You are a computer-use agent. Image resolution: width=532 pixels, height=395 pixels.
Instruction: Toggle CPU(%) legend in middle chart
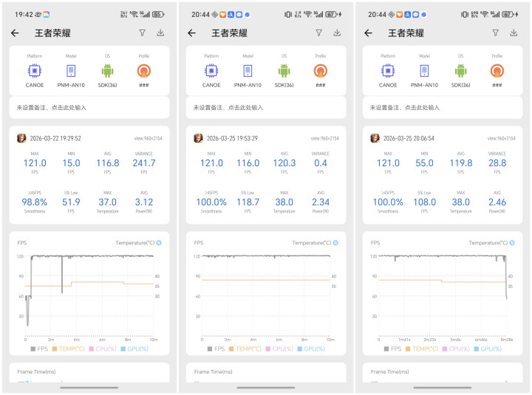[x=279, y=349]
